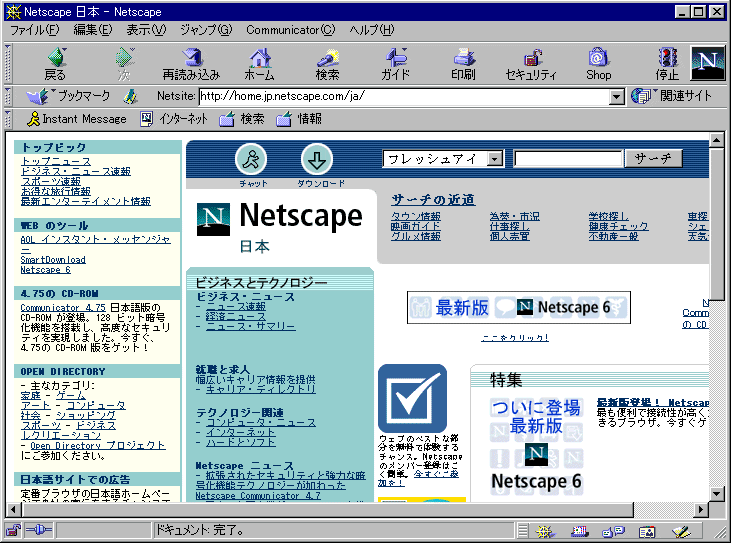Open the ジャンプ(G) menu
Screen dimensions: 731x543
click(206, 30)
